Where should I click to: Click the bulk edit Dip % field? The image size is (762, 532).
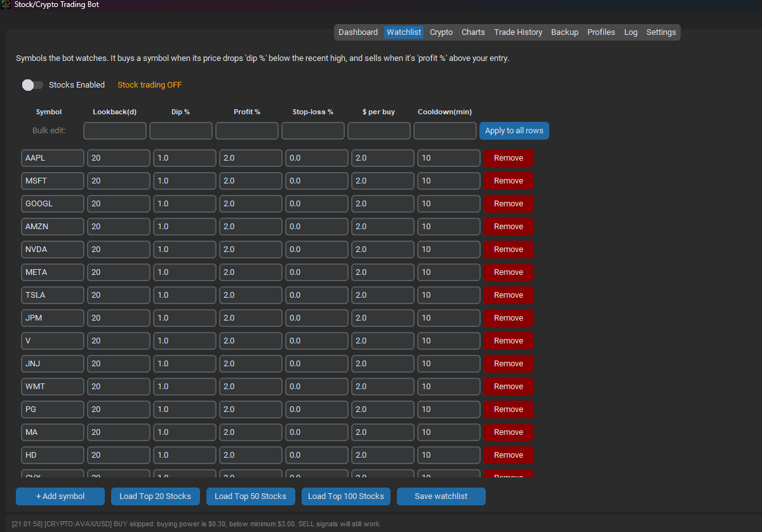coord(181,131)
